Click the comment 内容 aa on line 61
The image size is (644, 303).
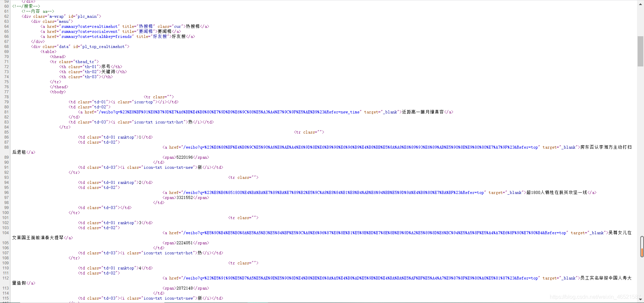coord(38,11)
